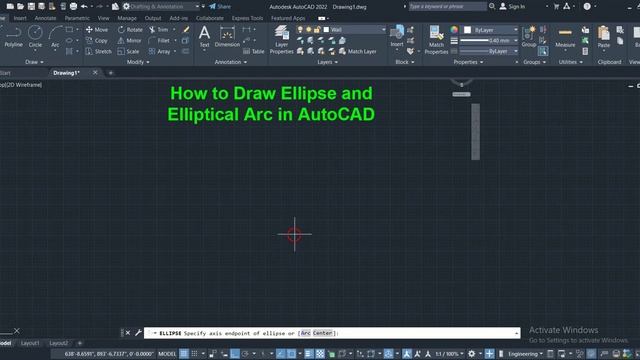The image size is (640, 360).
Task: Click the Share button
Action: point(220,7)
